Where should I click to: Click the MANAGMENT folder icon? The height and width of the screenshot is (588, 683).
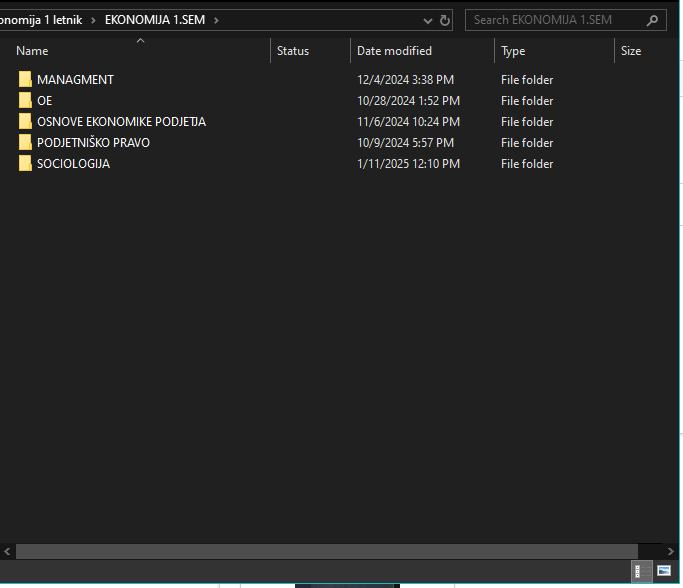tap(25, 80)
